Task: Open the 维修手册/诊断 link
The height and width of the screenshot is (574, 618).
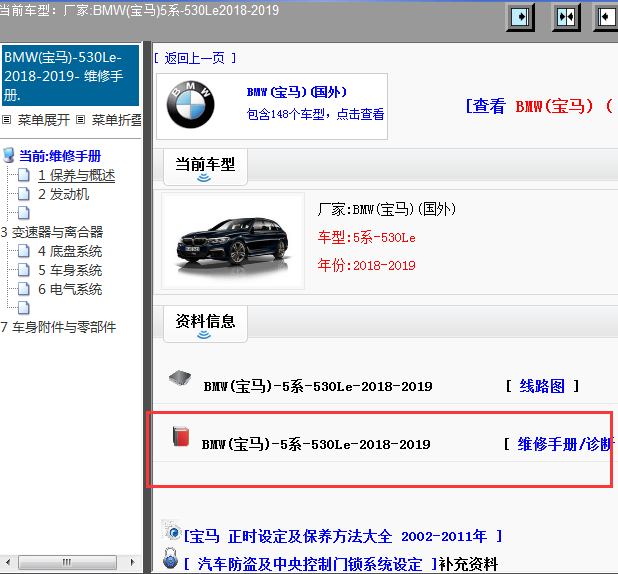Action: tap(566, 444)
